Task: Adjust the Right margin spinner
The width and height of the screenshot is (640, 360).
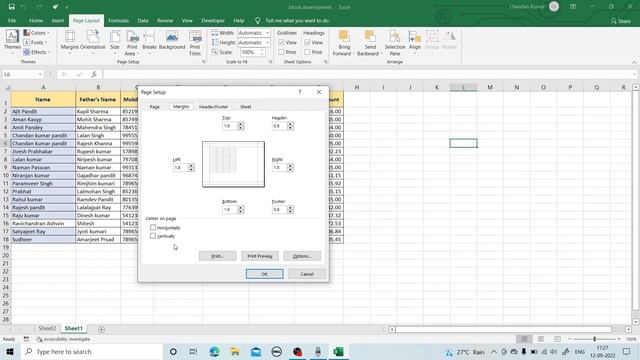Action: 290,167
